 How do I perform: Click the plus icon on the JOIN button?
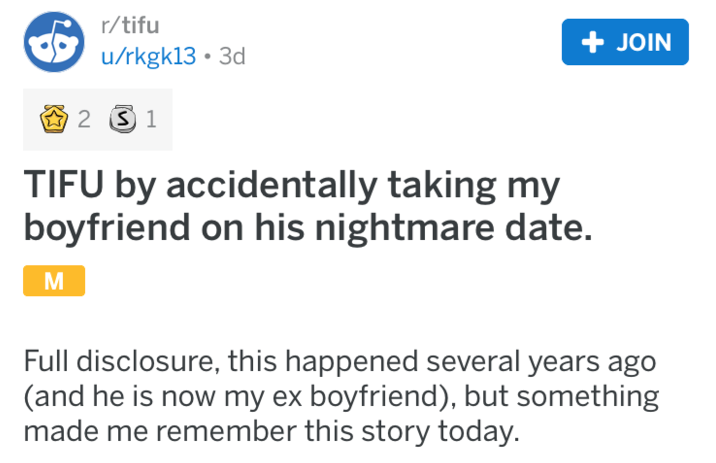coord(593,43)
